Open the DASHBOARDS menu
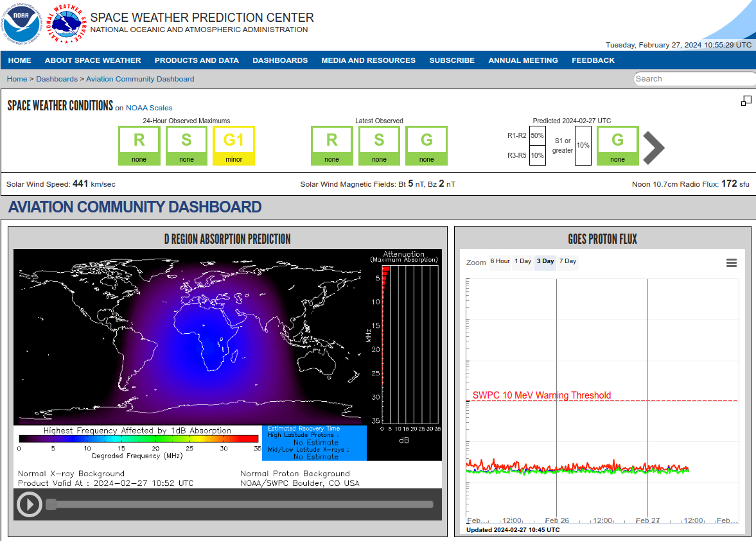The width and height of the screenshot is (756, 541). point(280,60)
